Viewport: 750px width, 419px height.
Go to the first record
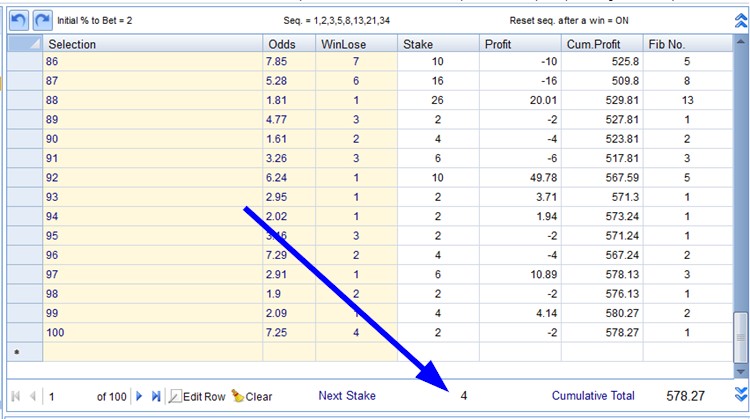(17, 396)
